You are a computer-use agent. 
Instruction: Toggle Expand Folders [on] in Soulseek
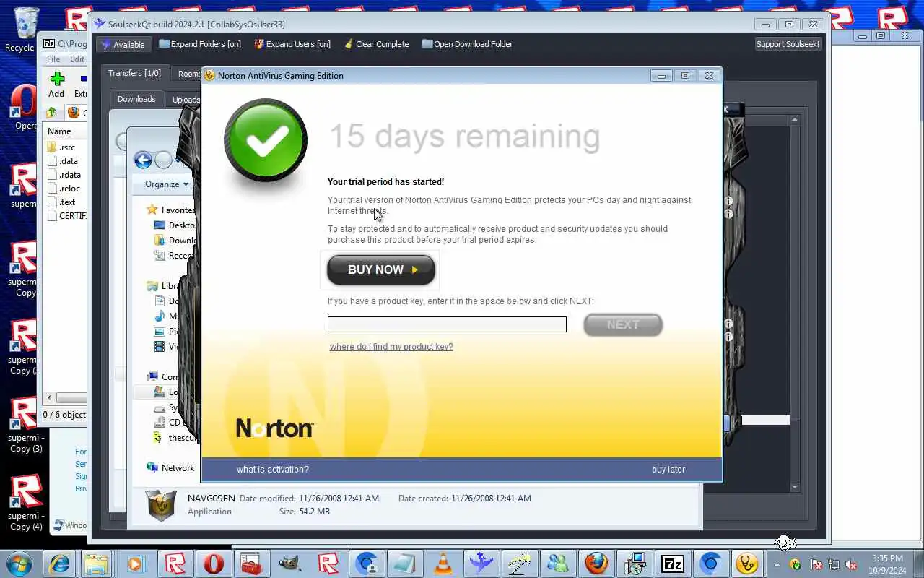200,44
